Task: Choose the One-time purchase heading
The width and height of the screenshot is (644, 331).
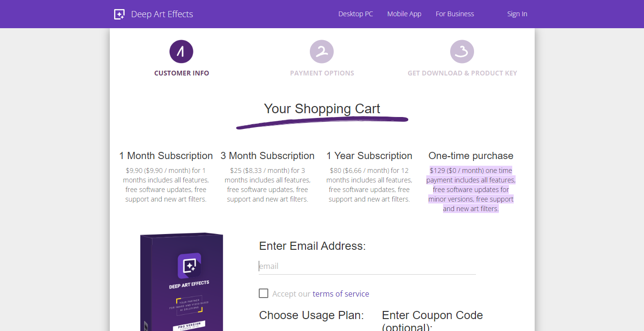Action: (x=471, y=156)
